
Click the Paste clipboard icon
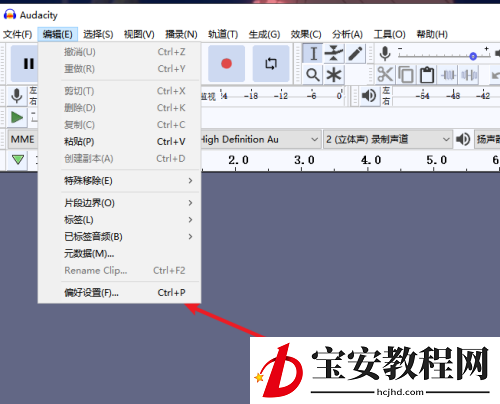pos(427,75)
